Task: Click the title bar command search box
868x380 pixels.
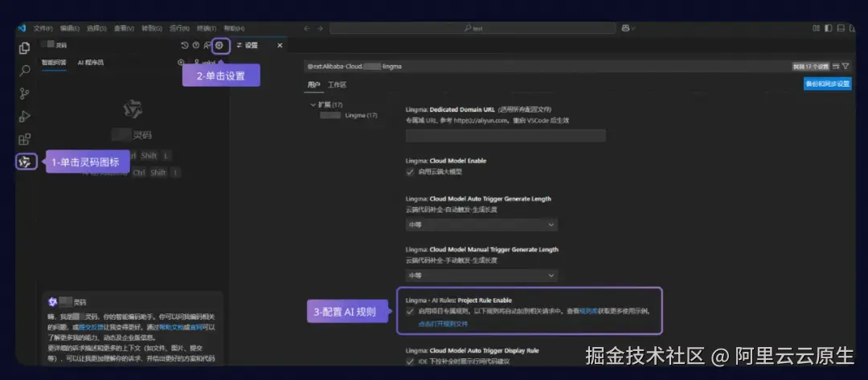Action: point(473,28)
